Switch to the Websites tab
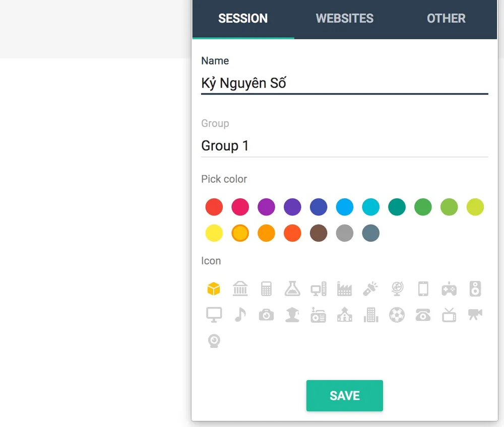 (345, 19)
